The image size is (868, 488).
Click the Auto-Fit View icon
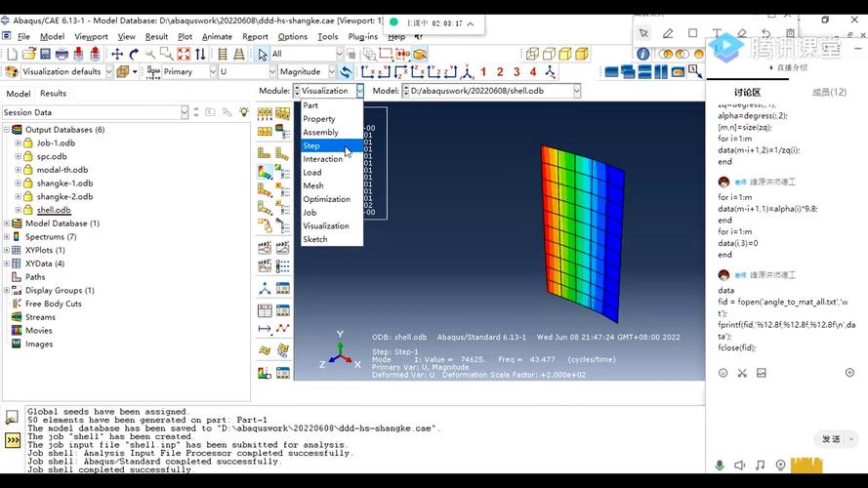[184, 54]
